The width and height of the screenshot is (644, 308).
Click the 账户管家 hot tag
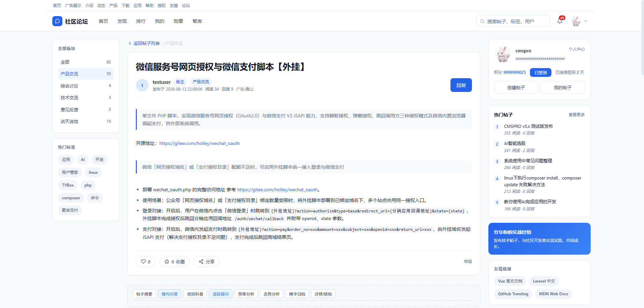[x=70, y=172]
